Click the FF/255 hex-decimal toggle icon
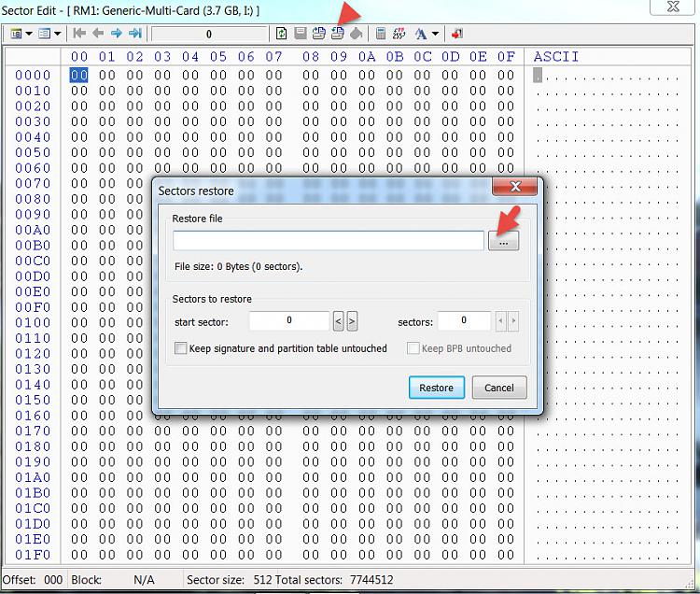The height and width of the screenshot is (594, 700). click(399, 34)
